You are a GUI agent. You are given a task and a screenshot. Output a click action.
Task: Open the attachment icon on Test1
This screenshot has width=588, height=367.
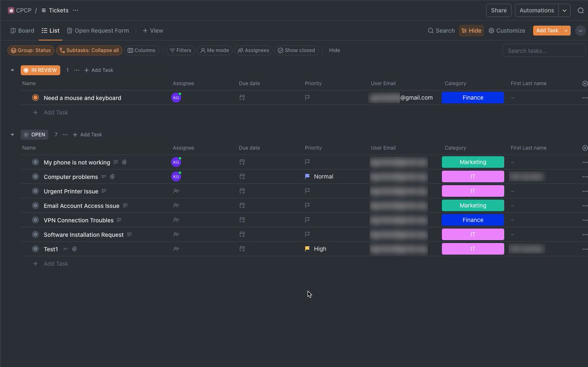pos(74,249)
